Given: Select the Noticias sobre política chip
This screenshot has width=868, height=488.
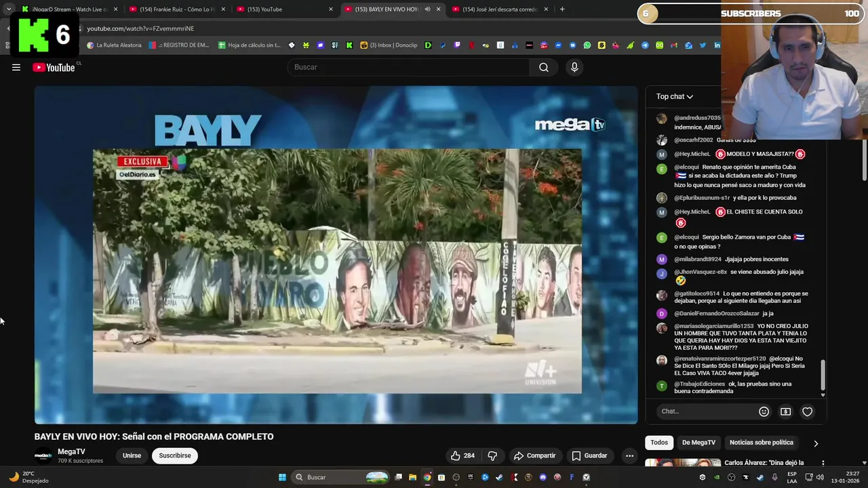Looking at the screenshot, I should pos(761,443).
